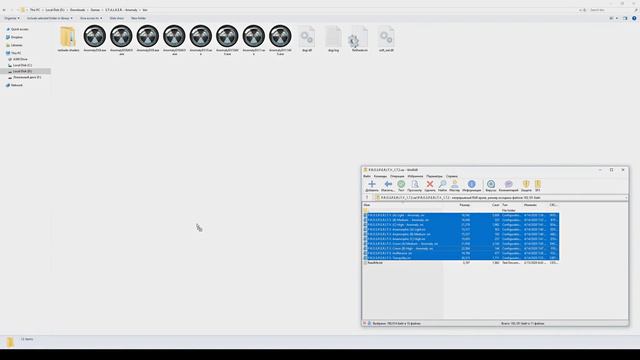The height and width of the screenshot is (360, 640).
Task: Select the Clean (B) High - Anomaly.ini row
Action: [x=460, y=249]
